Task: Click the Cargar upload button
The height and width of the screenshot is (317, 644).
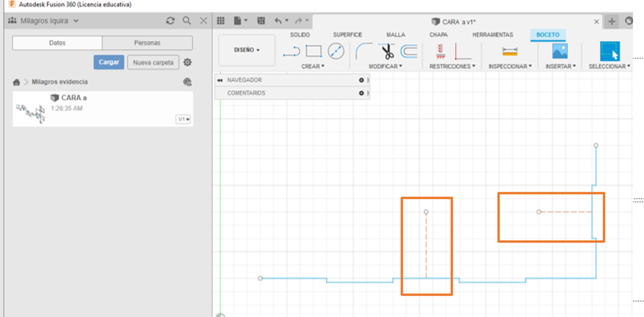Action: (x=109, y=62)
